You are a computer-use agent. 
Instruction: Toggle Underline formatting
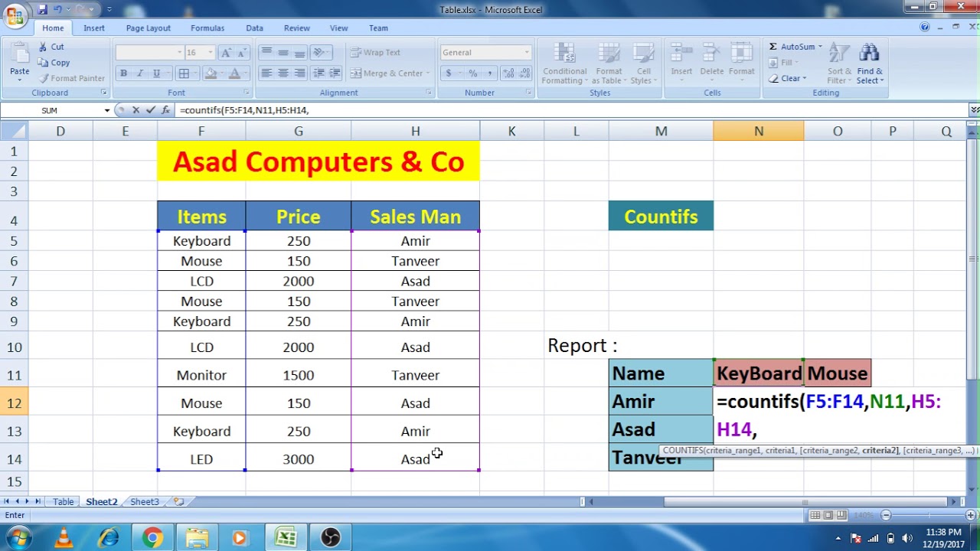tap(157, 73)
